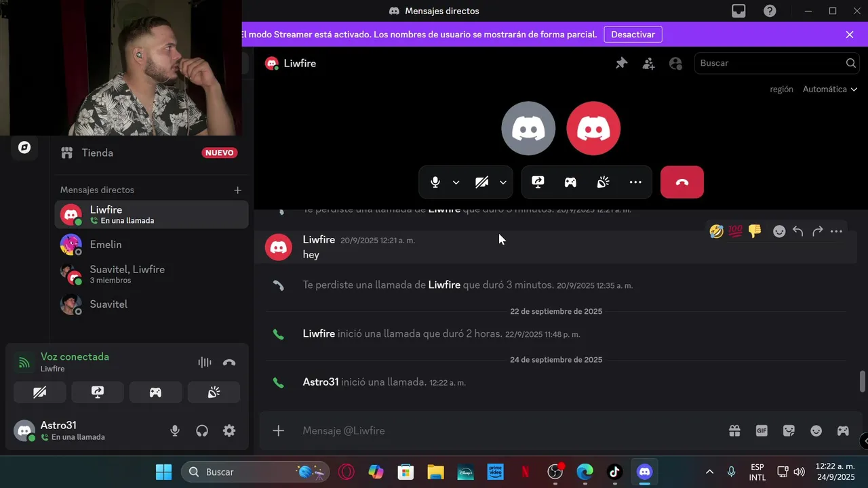The image size is (868, 488).
Task: Deafen with headphones icon
Action: [x=202, y=430]
